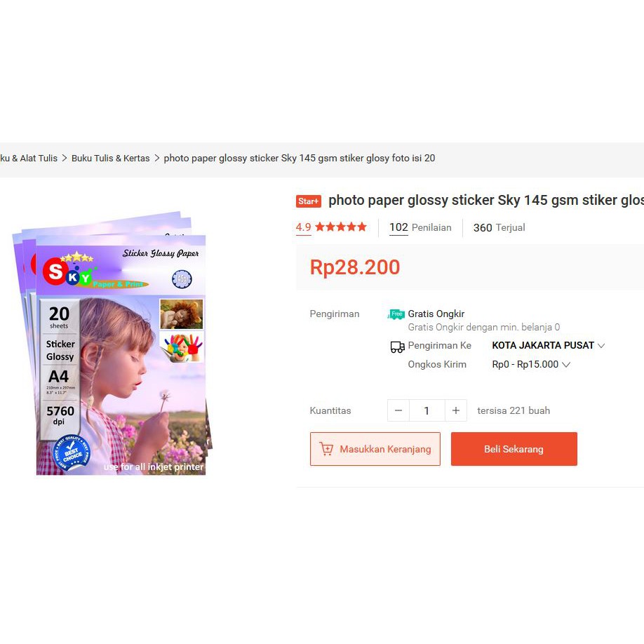The image size is (644, 644).
Task: Click the 4.9 rating score
Action: [304, 227]
